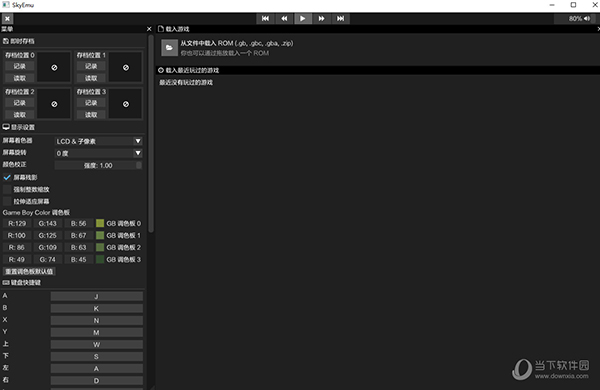The height and width of the screenshot is (390, 600).
Task: Rebind key D for 右 direction
Action: click(x=96, y=381)
